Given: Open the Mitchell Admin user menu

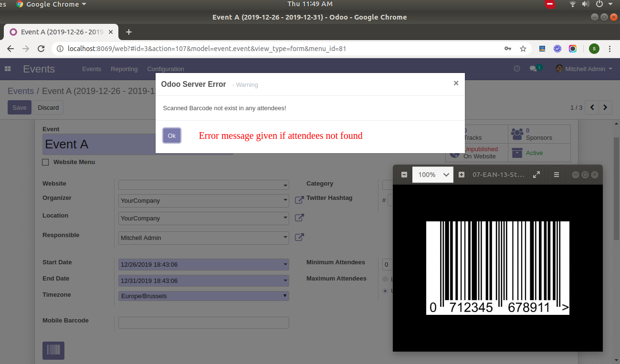Looking at the screenshot, I should pos(584,69).
